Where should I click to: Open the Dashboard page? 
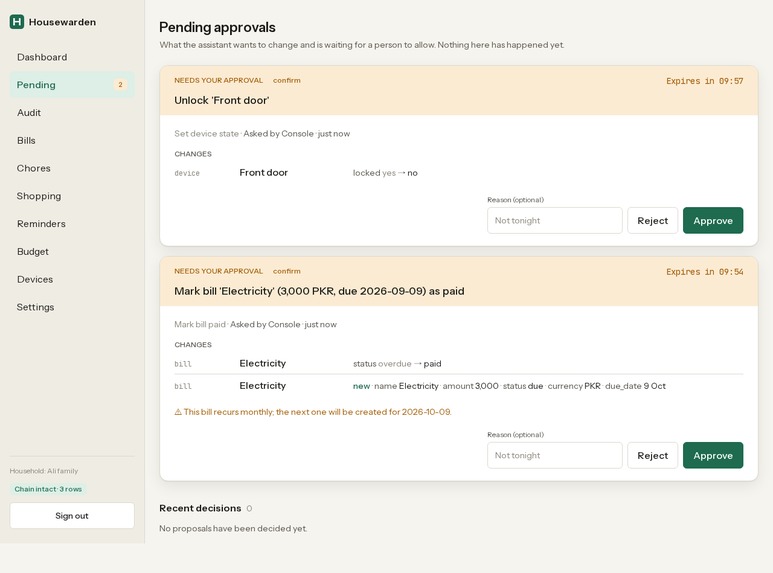click(72, 57)
